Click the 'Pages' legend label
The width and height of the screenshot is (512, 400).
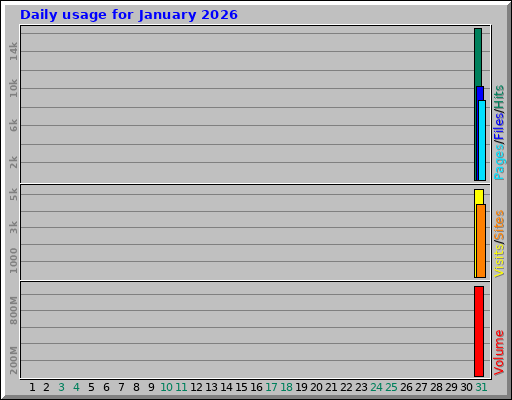[499, 162]
